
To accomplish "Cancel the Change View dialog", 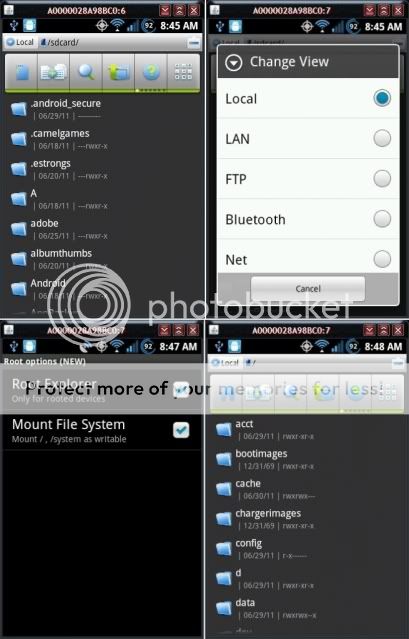I will click(x=308, y=289).
